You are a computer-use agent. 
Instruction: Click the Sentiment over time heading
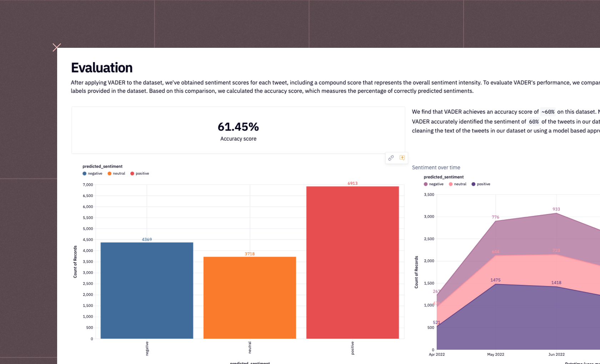436,167
